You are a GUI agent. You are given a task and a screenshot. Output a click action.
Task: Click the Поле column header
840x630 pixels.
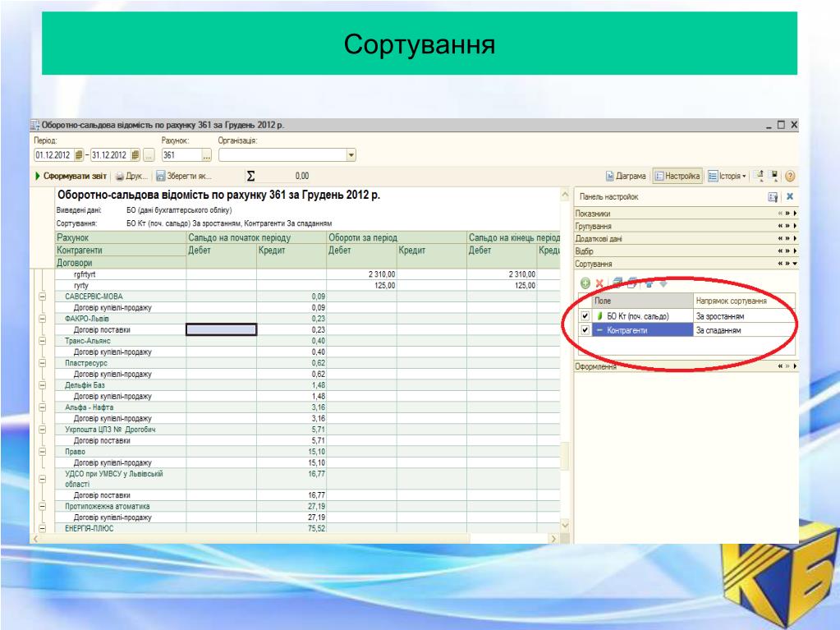coord(642,301)
